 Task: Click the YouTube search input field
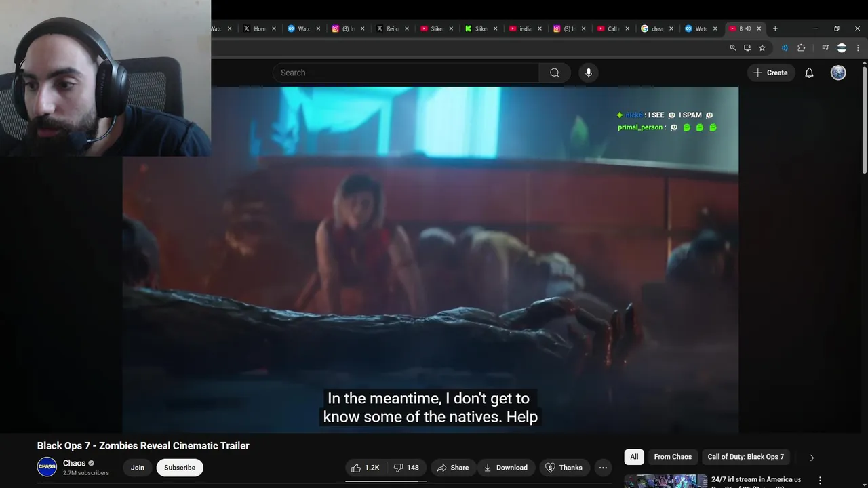[x=406, y=73]
